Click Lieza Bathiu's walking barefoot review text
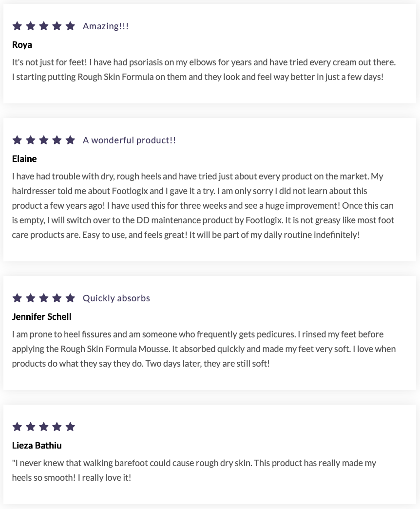This screenshot has width=420, height=509. click(194, 470)
